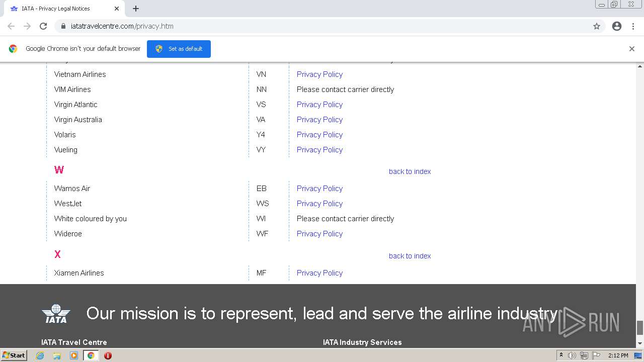Select the code VN cell

click(261, 74)
